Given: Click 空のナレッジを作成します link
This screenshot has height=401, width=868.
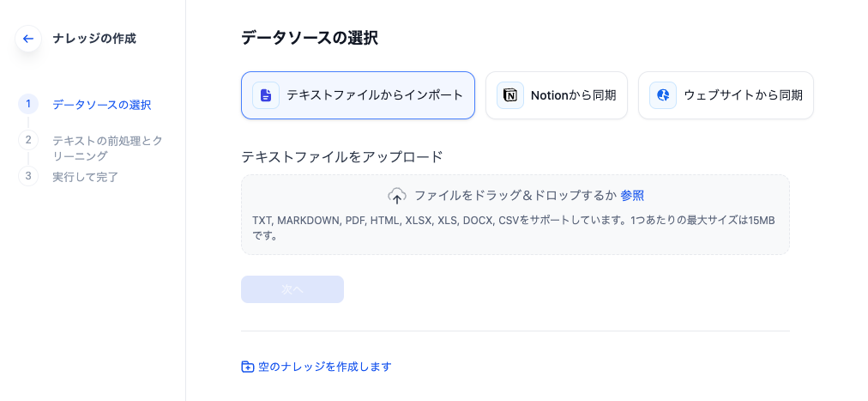Looking at the screenshot, I should tap(324, 367).
